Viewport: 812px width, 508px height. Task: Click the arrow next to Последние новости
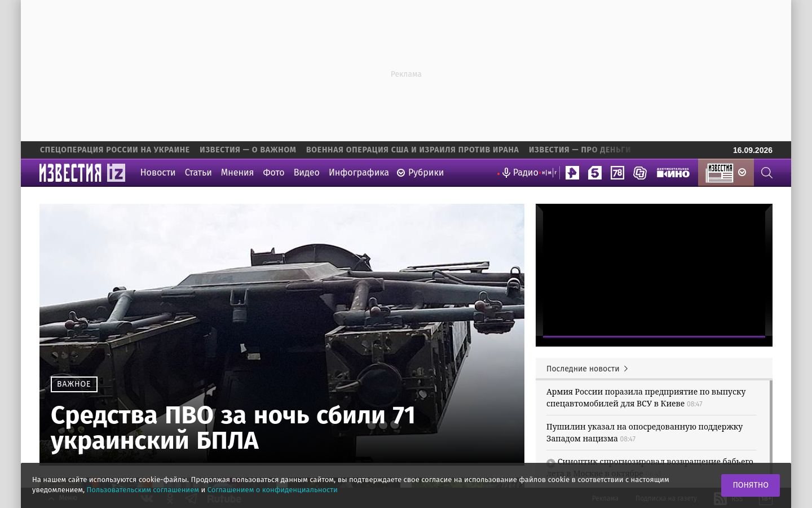coord(626,369)
